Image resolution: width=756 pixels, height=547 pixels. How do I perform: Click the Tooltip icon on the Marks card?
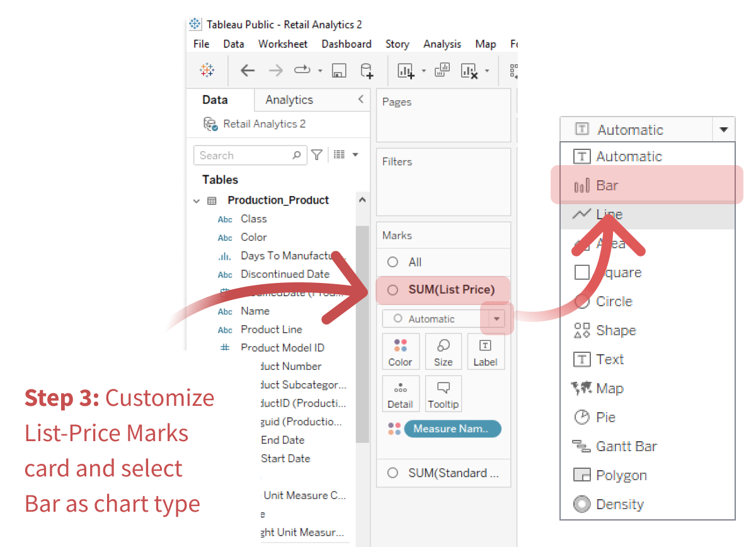coord(443,393)
